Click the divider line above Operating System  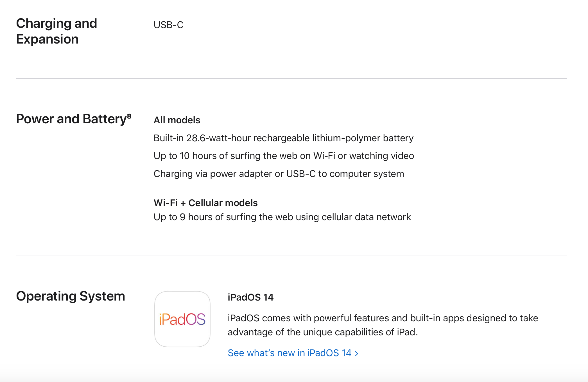click(291, 256)
